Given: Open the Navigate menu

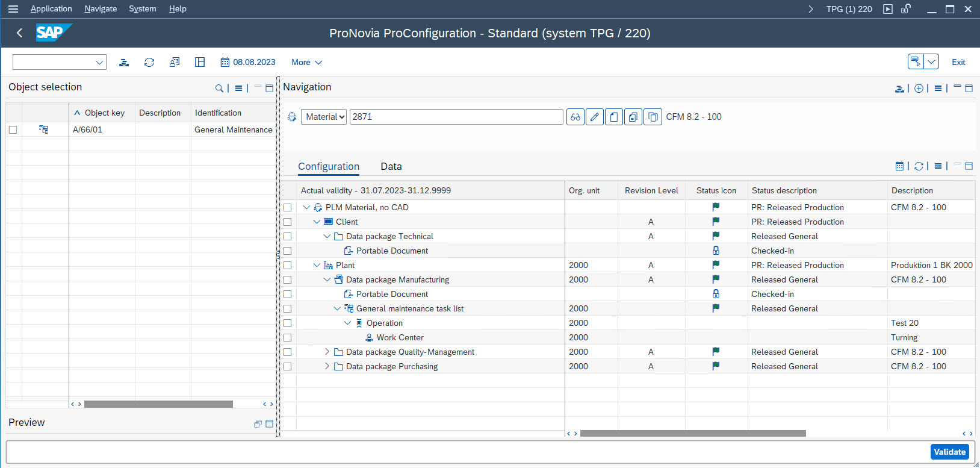Looking at the screenshot, I should 101,9.
